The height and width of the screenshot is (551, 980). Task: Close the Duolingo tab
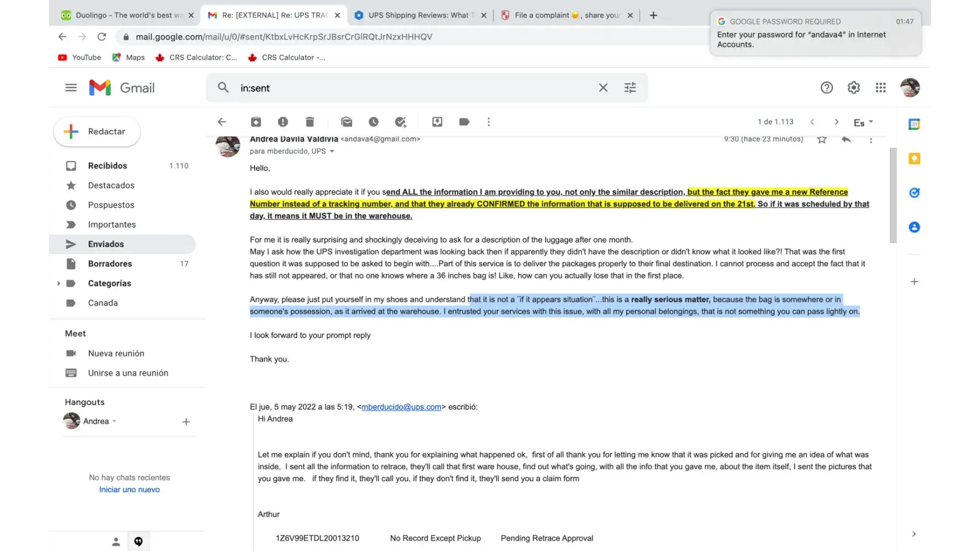click(x=191, y=15)
